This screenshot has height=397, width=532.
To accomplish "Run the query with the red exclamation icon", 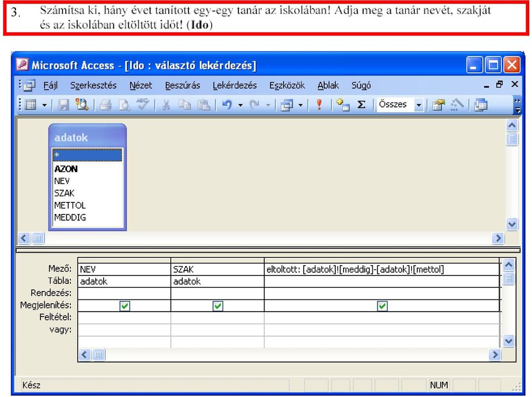I will coord(319,105).
